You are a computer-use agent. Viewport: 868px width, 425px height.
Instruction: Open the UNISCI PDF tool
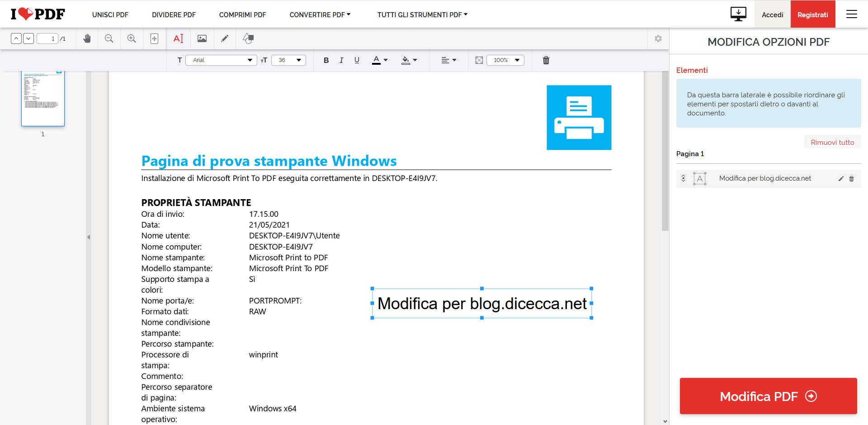(110, 14)
